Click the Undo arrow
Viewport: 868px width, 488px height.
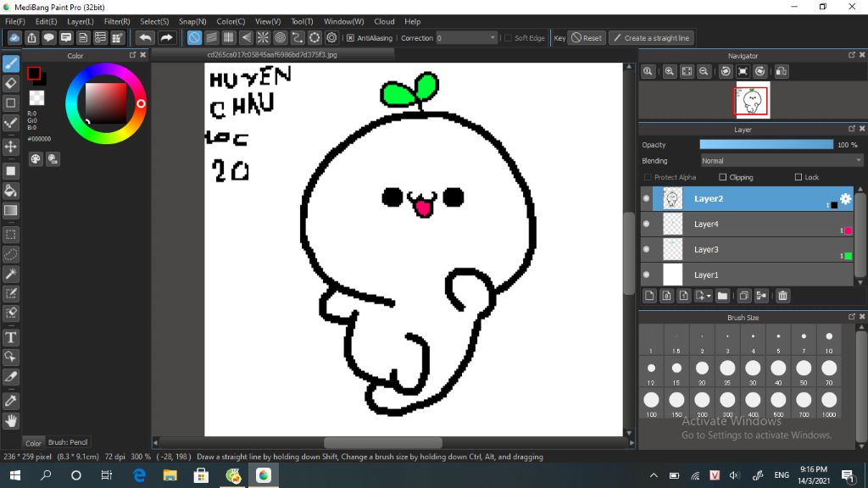[x=145, y=37]
